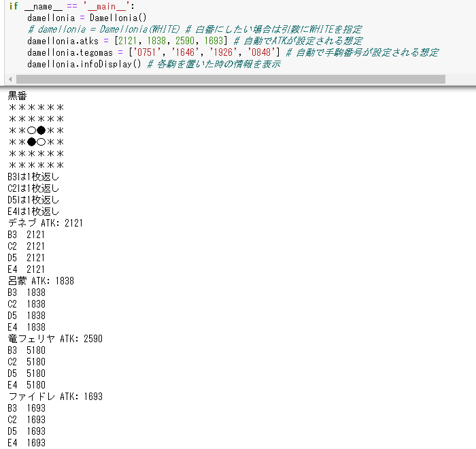Click the 黒番 output heading
The image size is (476, 449).
coord(17,96)
